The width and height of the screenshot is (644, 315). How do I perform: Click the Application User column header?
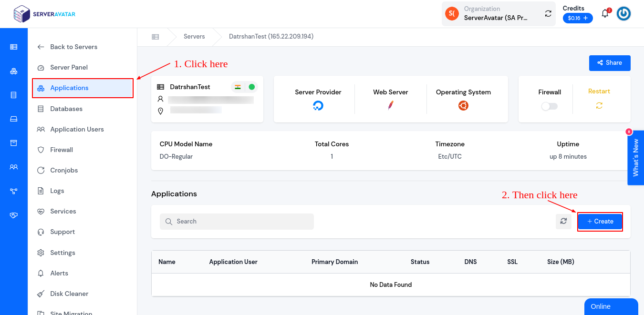point(233,262)
